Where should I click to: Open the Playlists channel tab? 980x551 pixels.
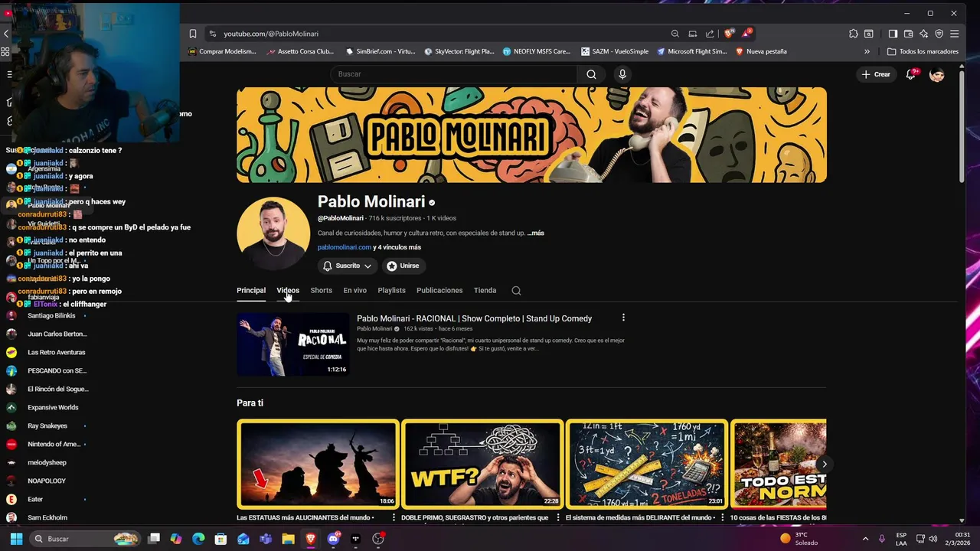point(391,291)
